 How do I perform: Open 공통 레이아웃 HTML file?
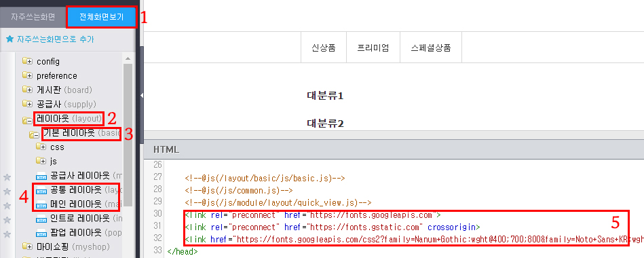coord(86,190)
